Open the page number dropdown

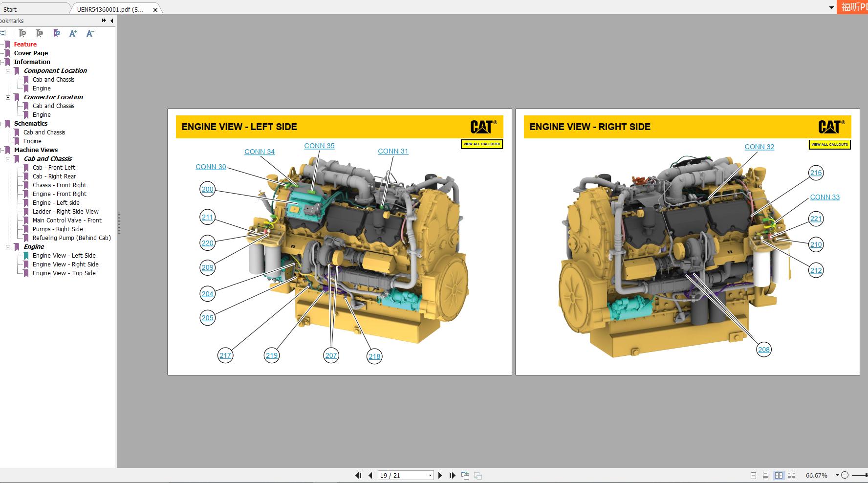click(430, 475)
